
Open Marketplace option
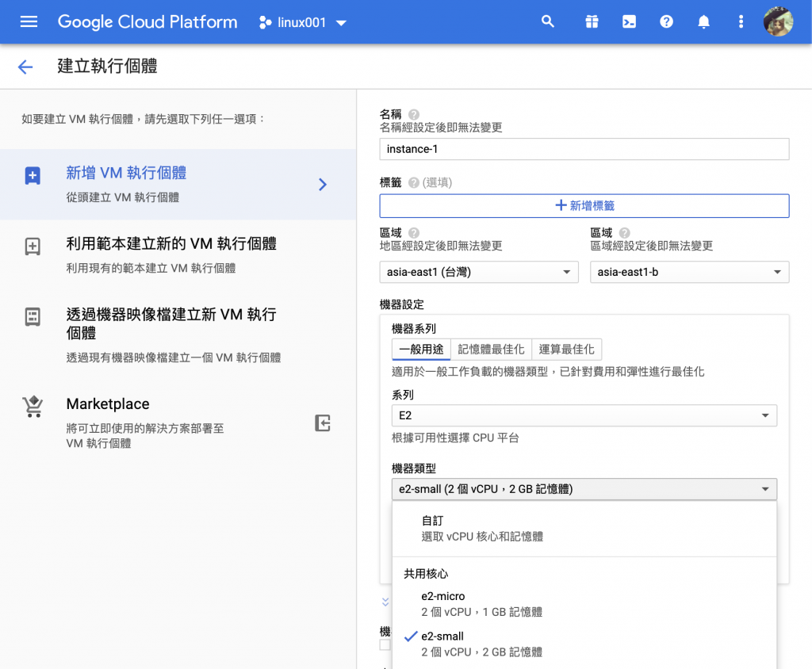point(178,422)
